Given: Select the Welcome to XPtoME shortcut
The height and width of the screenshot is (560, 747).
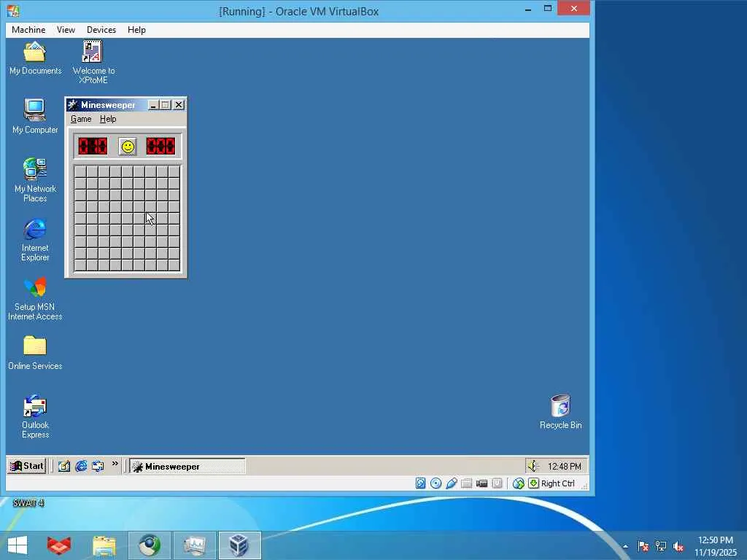Looking at the screenshot, I should pos(93,62).
